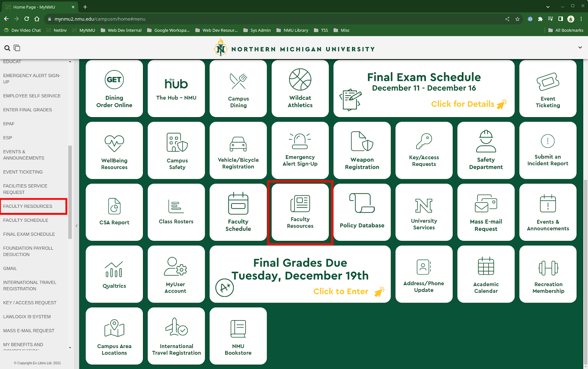
Task: Open The Hub - NMU tile
Action: point(176,88)
